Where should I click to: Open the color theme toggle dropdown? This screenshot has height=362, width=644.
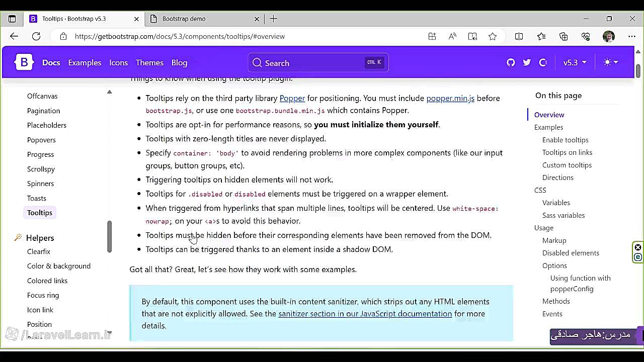[610, 62]
